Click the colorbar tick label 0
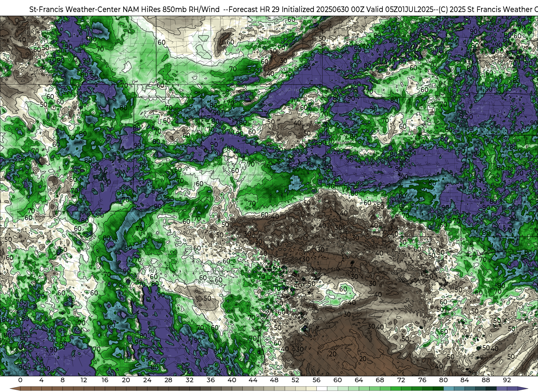The image size is (538, 392). (x=20, y=380)
